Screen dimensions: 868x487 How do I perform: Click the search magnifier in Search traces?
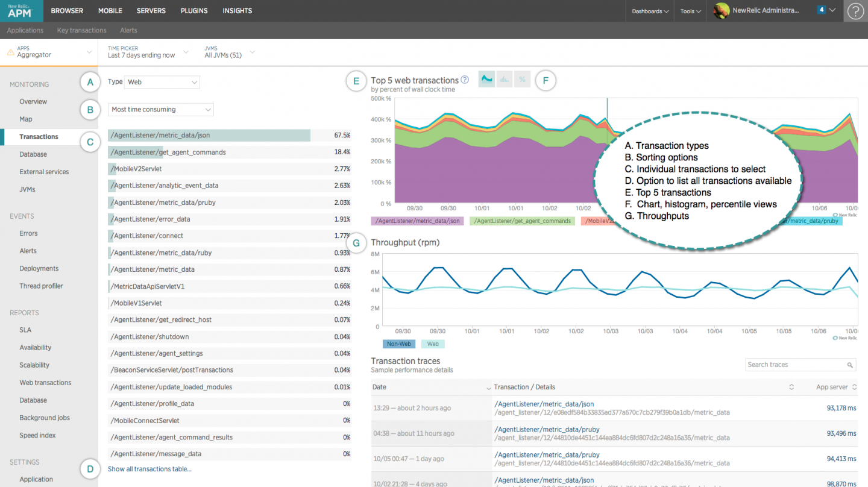pos(850,365)
